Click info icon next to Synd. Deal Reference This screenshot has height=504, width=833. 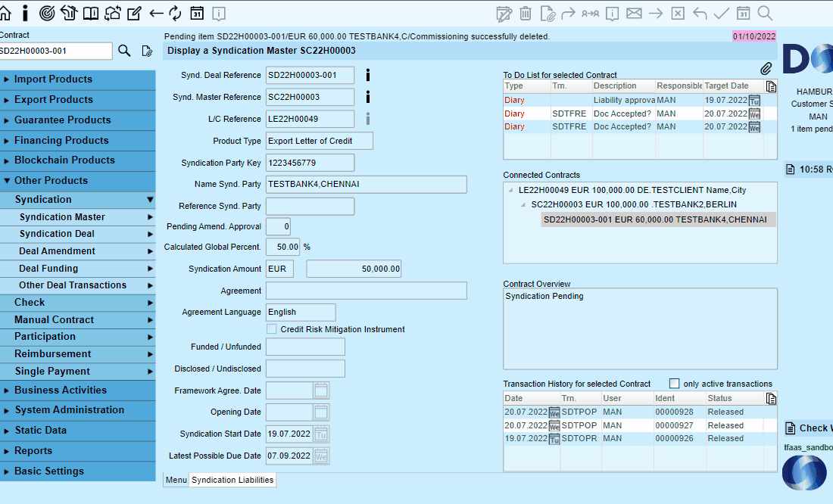click(x=367, y=75)
